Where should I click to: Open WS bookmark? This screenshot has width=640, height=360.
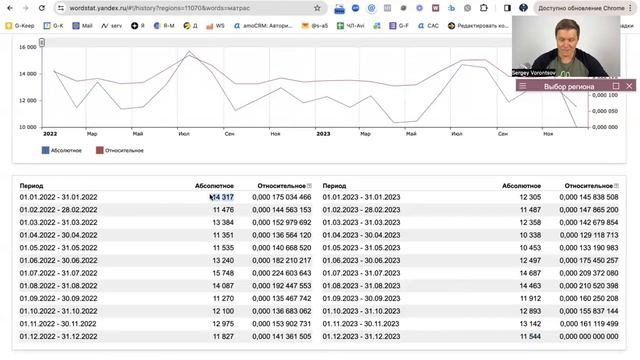tap(216, 26)
